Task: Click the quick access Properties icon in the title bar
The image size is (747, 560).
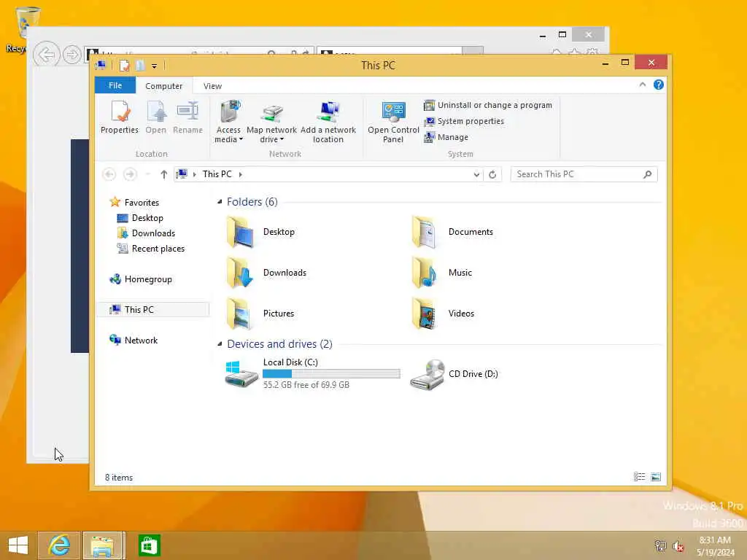Action: click(124, 65)
